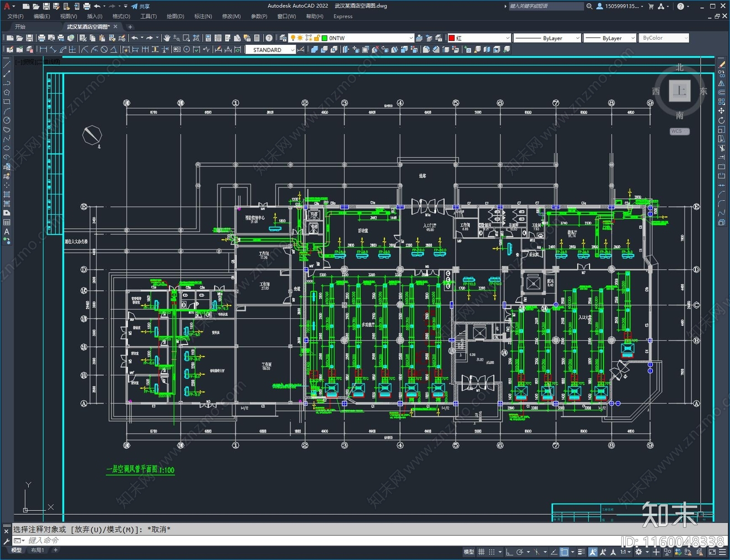Click the Pan hand tool in the toolbar
Screen dimensions: 730x560
[x=167, y=38]
